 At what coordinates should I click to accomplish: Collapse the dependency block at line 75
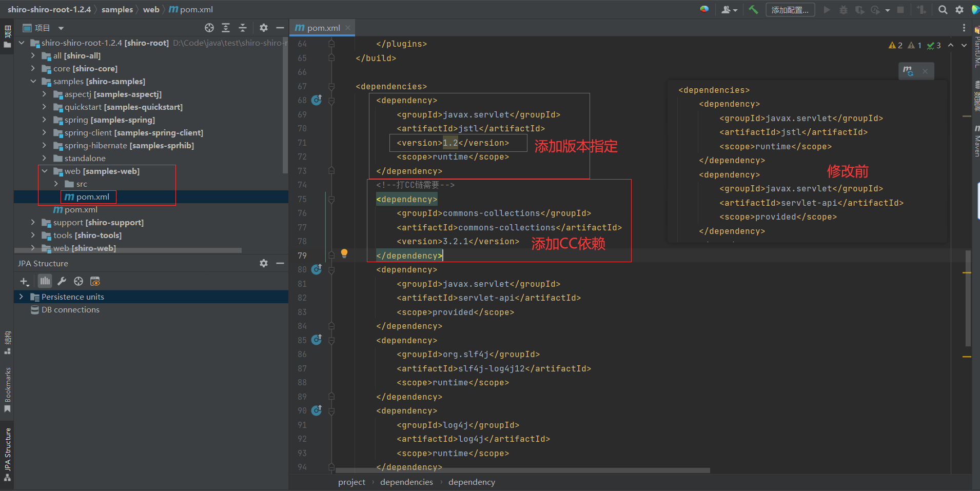331,200
